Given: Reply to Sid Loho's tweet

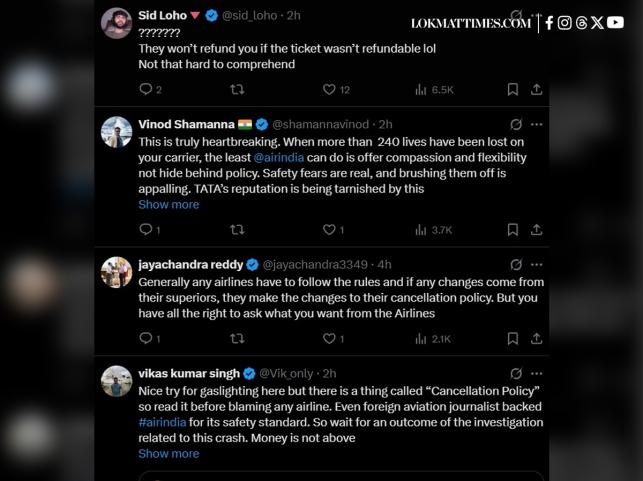Looking at the screenshot, I should point(145,90).
